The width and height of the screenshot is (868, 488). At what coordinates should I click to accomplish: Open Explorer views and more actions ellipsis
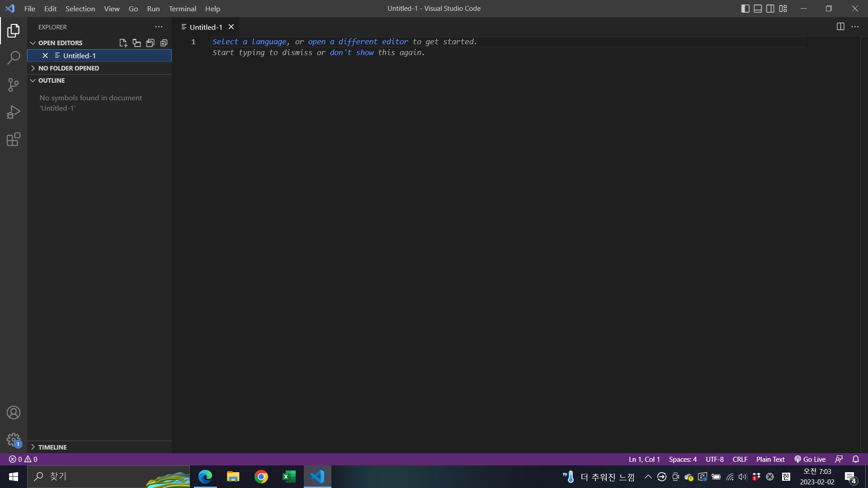159,27
